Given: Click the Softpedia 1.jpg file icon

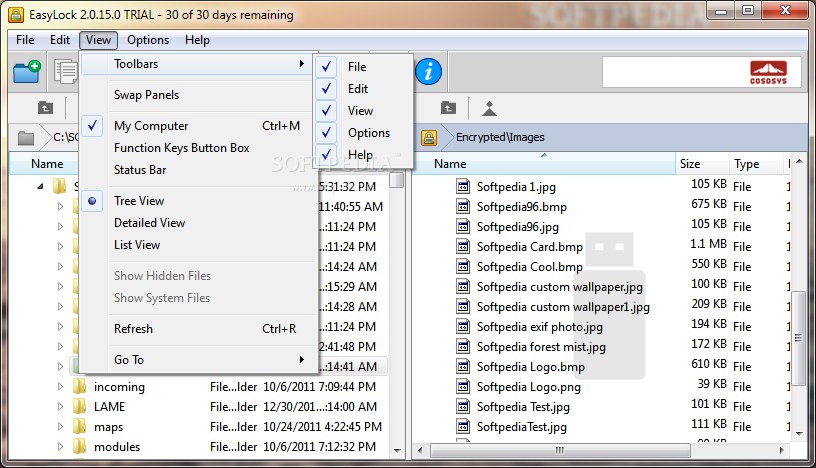Looking at the screenshot, I should click(463, 186).
